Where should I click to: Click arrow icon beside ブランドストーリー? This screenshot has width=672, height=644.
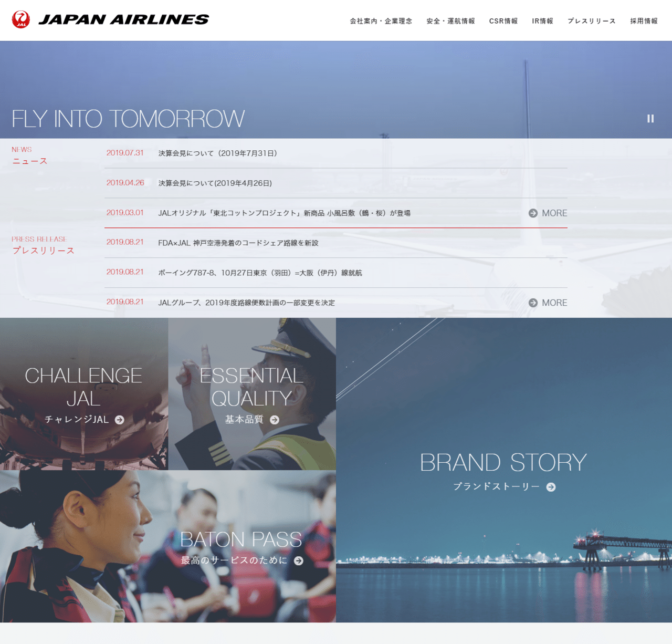(551, 487)
